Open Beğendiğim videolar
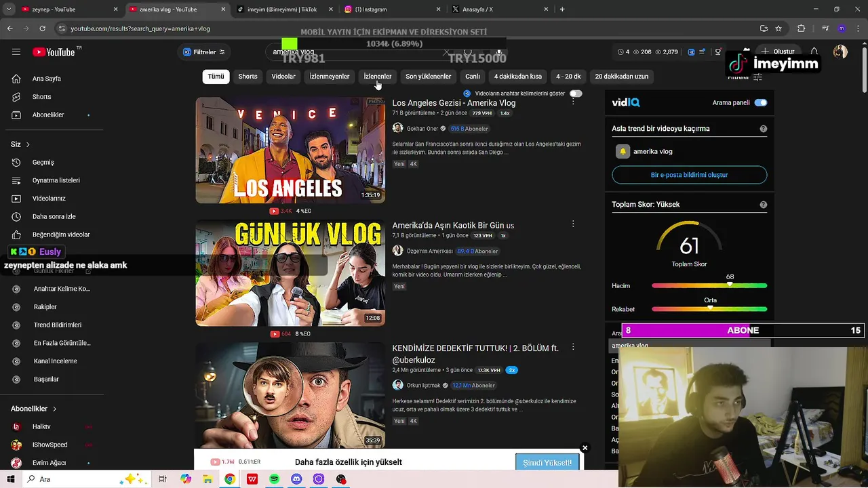Image resolution: width=868 pixels, height=488 pixels. pyautogui.click(x=61, y=235)
